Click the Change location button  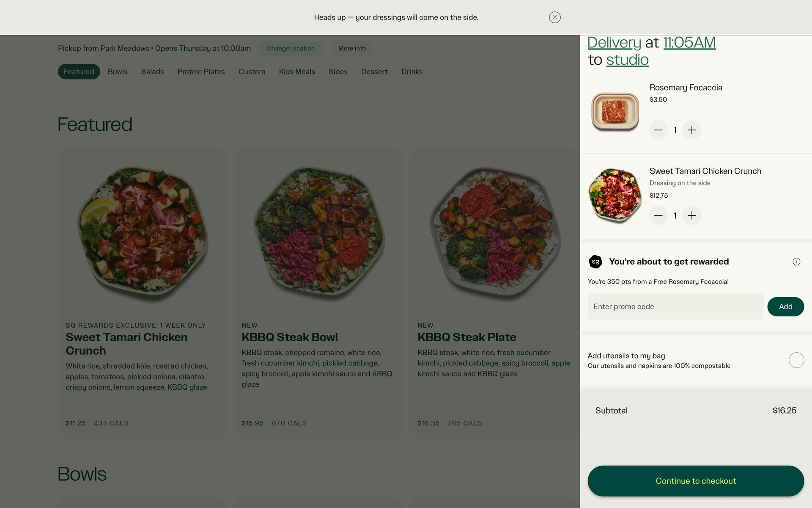[x=291, y=48]
